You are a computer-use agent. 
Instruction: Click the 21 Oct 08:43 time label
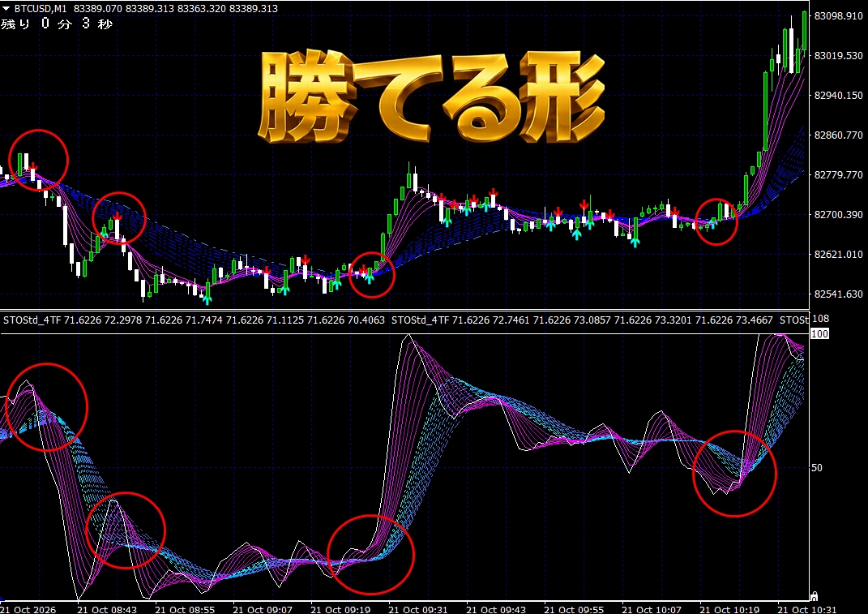[109, 609]
